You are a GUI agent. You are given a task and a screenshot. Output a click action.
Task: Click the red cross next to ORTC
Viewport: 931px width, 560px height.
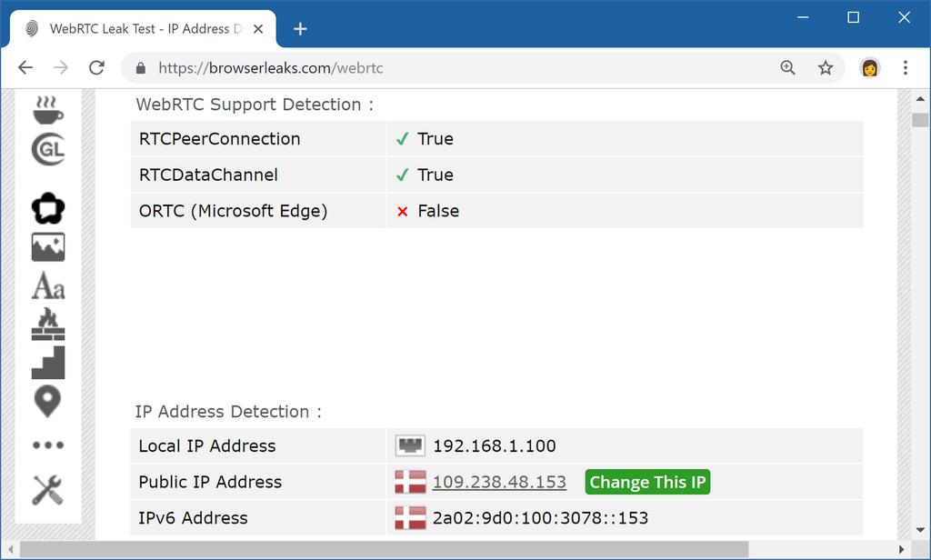pos(403,212)
